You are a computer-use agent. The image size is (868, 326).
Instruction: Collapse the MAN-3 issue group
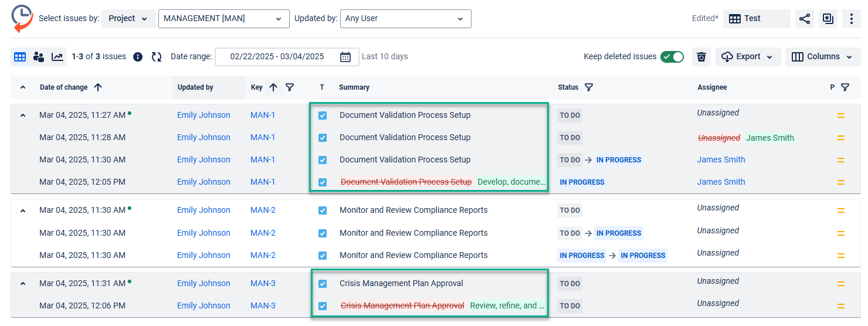coord(23,284)
